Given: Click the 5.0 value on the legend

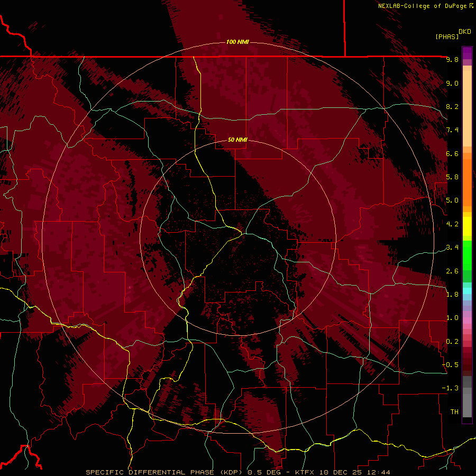Looking at the screenshot, I should [x=452, y=200].
